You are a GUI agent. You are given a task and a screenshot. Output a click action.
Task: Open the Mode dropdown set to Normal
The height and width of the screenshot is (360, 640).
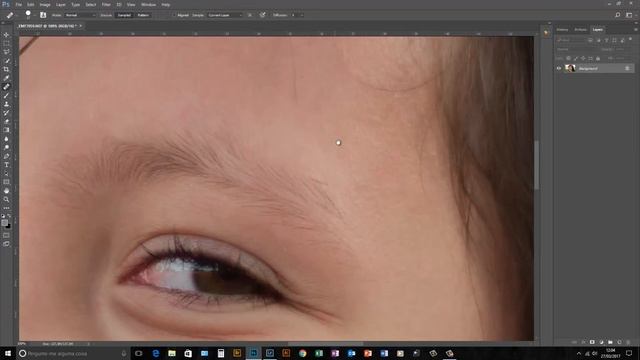point(80,15)
